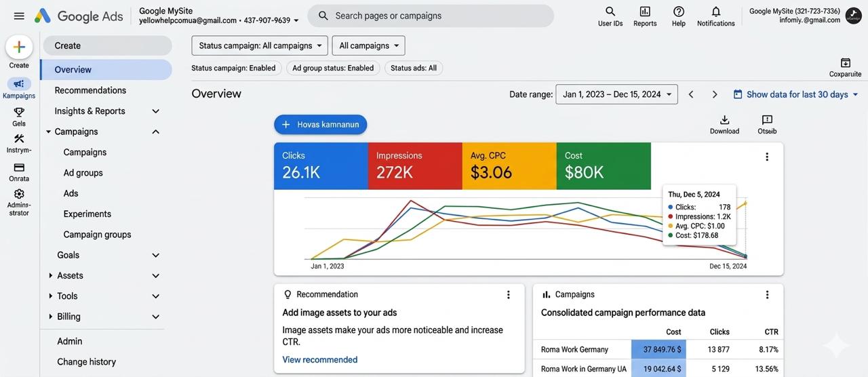Viewport: 868px width, 377px height.
Task: Open the Help icon
Action: pyautogui.click(x=679, y=12)
